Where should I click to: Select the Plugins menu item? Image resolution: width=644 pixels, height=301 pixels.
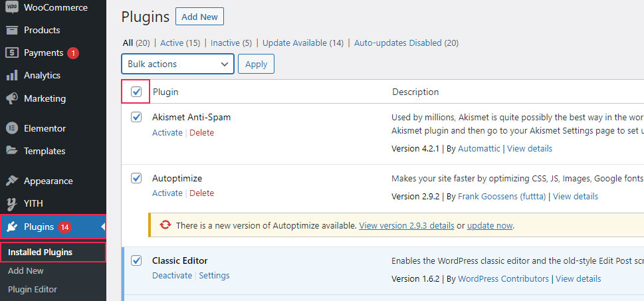click(x=53, y=227)
